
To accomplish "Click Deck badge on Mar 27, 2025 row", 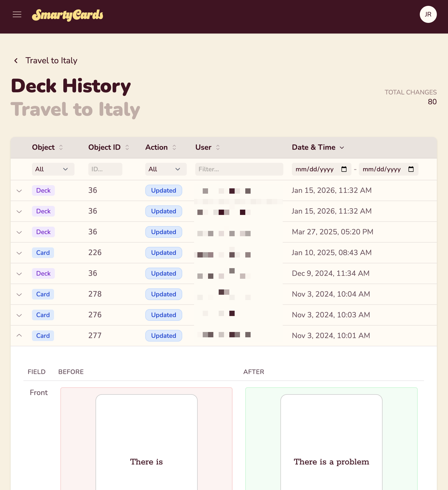I will tap(43, 232).
